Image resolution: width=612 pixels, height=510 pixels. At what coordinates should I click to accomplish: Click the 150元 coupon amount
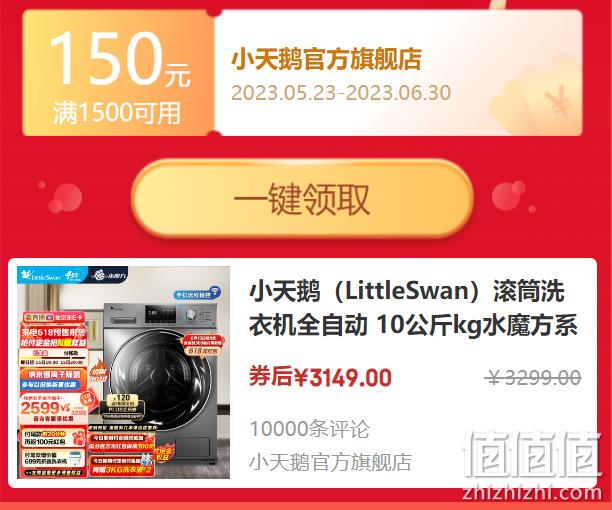click(x=120, y=59)
